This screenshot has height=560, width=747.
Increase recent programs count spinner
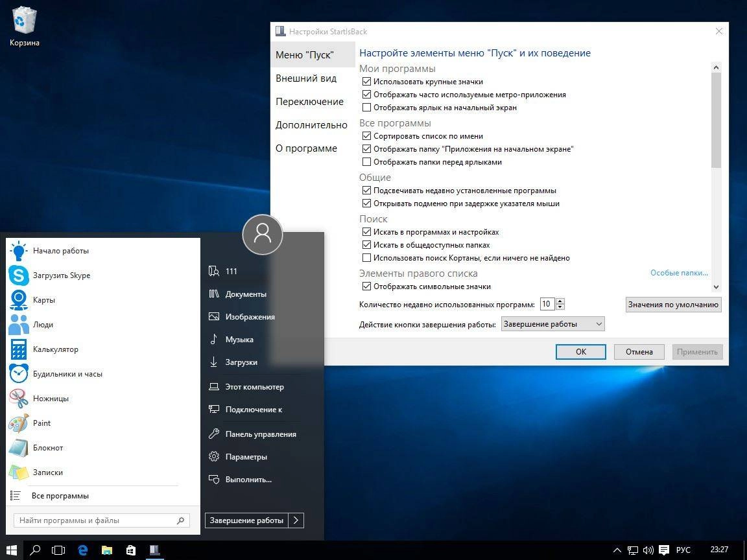(x=560, y=301)
